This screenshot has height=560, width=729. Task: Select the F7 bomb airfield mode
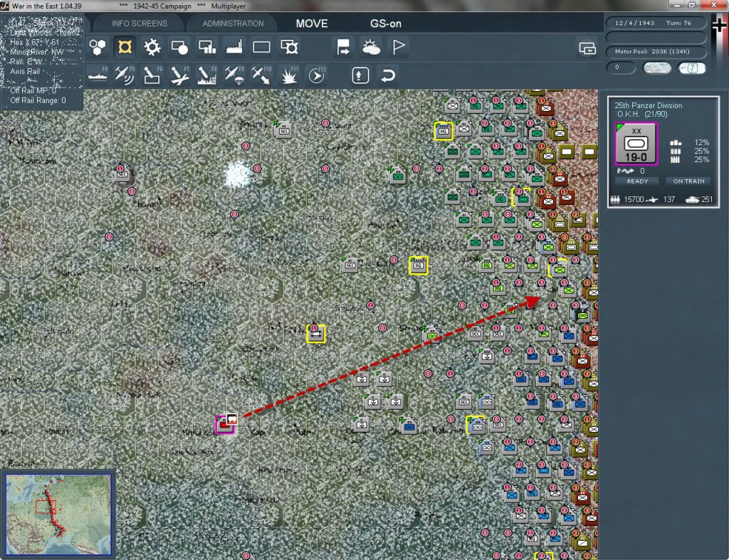click(x=179, y=75)
